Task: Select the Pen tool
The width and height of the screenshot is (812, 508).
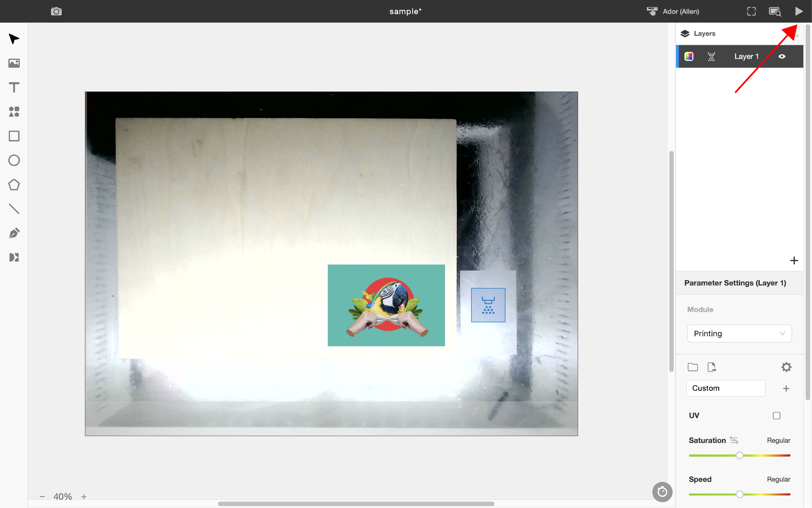Action: point(14,233)
